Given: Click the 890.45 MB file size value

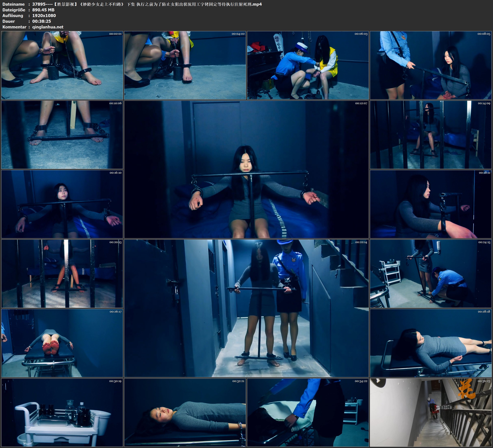Looking at the screenshot, I should tap(43, 10).
